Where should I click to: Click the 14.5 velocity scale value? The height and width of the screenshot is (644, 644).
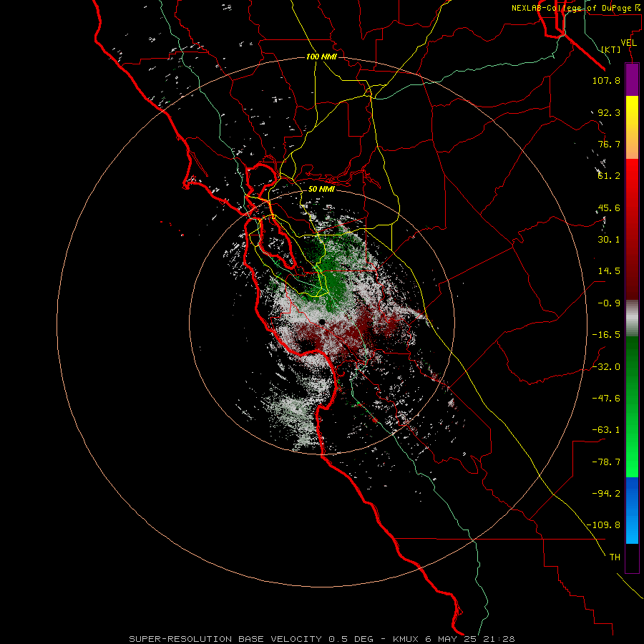click(609, 271)
